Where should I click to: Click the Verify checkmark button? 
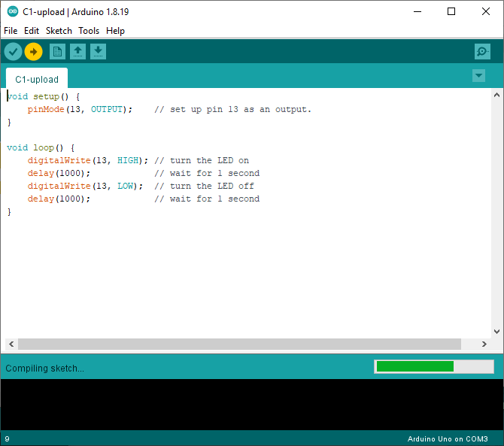pyautogui.click(x=14, y=51)
